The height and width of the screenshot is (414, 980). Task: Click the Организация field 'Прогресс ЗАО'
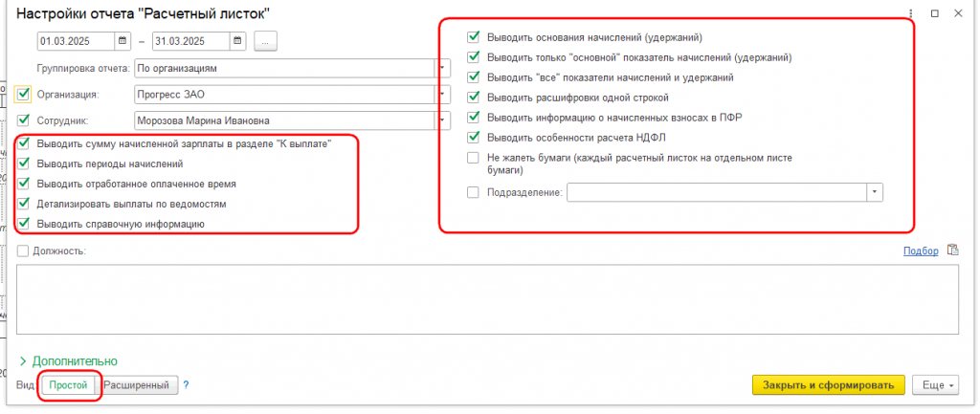click(x=284, y=95)
